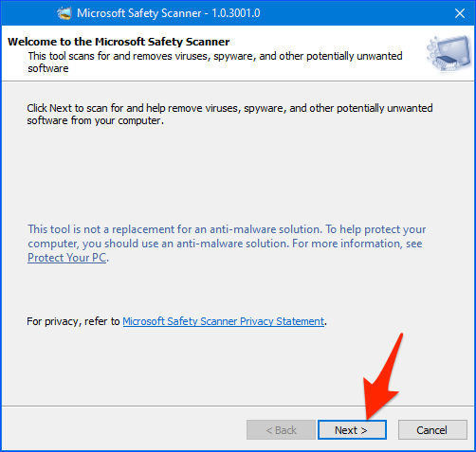This screenshot has height=452, width=476.
Task: Click the red arrow annotation
Action: tap(383, 377)
